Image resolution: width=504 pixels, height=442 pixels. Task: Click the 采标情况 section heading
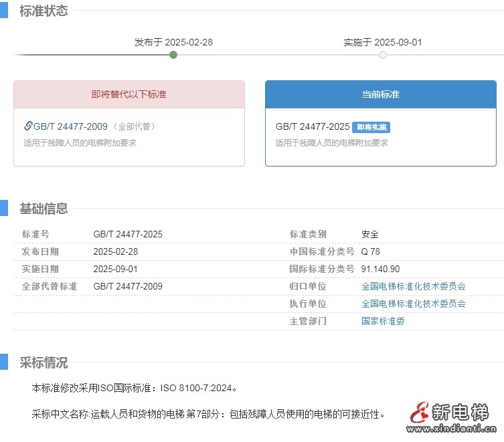[x=44, y=362]
